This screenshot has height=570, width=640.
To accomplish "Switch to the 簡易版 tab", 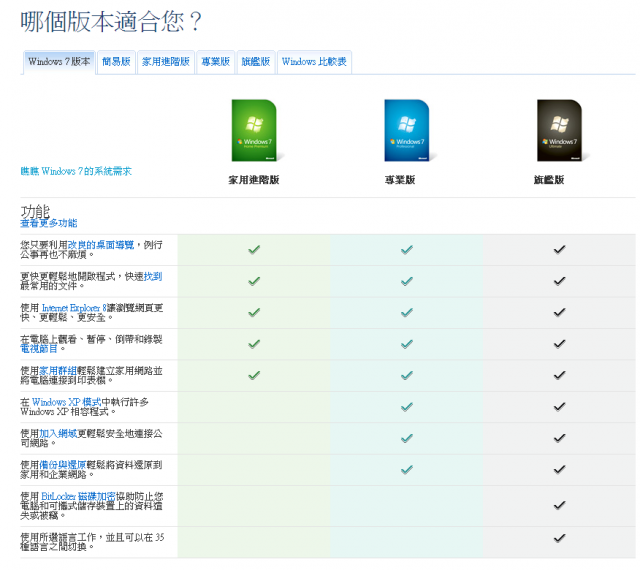I will [116, 62].
